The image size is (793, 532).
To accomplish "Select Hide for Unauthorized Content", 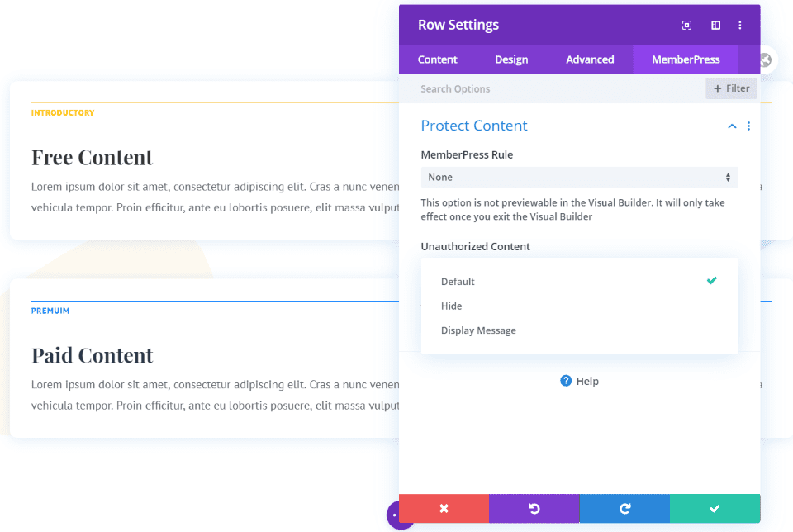I will (x=452, y=306).
